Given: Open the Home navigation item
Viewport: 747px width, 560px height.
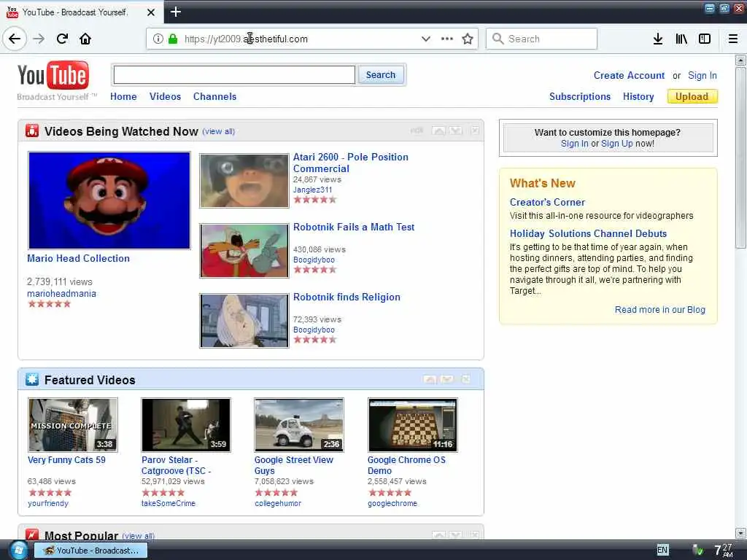Looking at the screenshot, I should [123, 96].
